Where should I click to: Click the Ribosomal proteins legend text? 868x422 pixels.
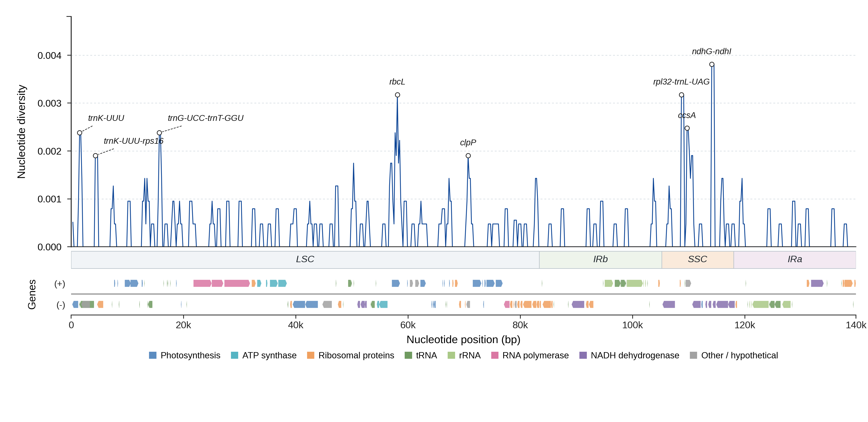[x=356, y=356]
